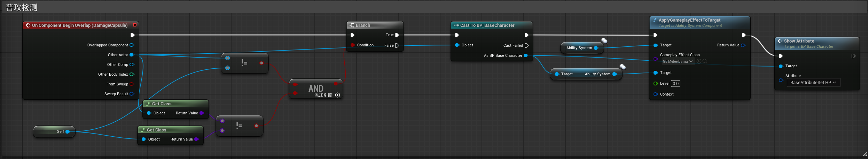The image size is (868, 159).
Task: Click the Cast node Object input pin
Action: point(457,45)
